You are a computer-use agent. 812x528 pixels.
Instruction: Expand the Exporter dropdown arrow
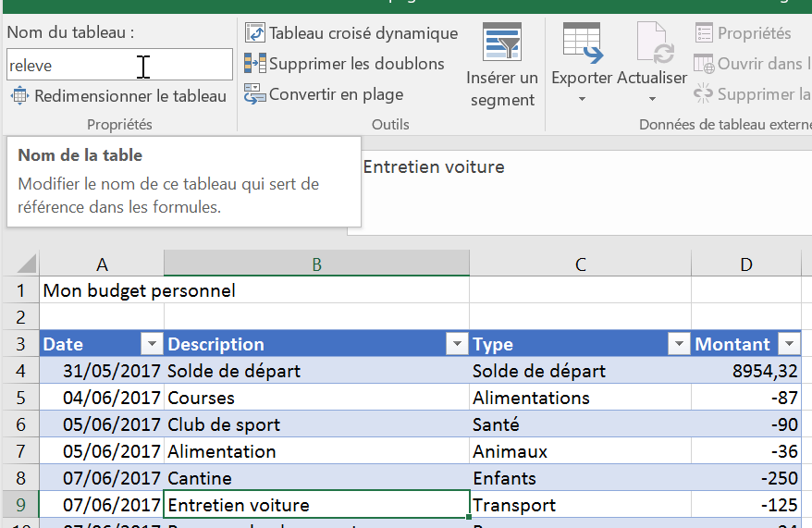582,99
